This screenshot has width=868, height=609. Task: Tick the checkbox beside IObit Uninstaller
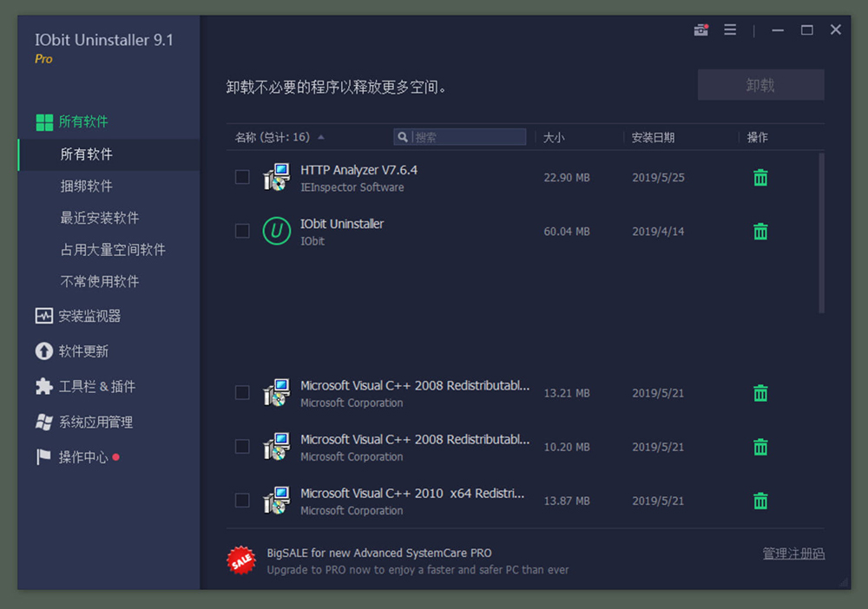pos(242,231)
